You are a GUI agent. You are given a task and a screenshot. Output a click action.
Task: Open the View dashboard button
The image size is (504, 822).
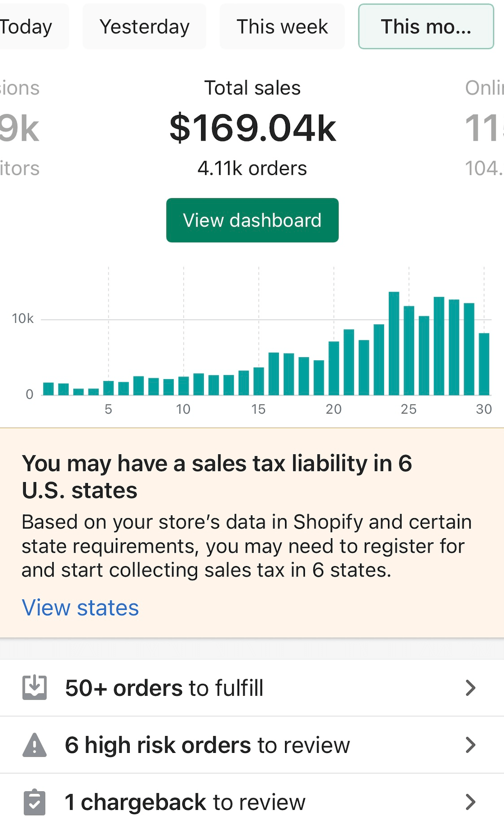[x=252, y=220]
